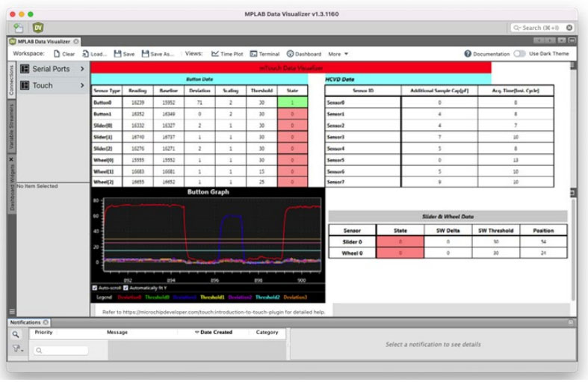Open the More views dropdown
588x382 pixels.
tap(338, 54)
